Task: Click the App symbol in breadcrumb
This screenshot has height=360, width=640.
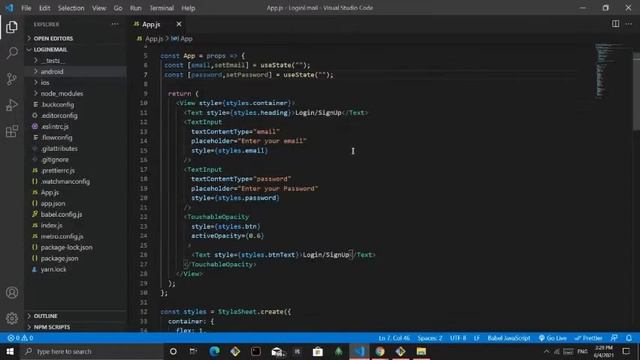Action: coord(182,39)
